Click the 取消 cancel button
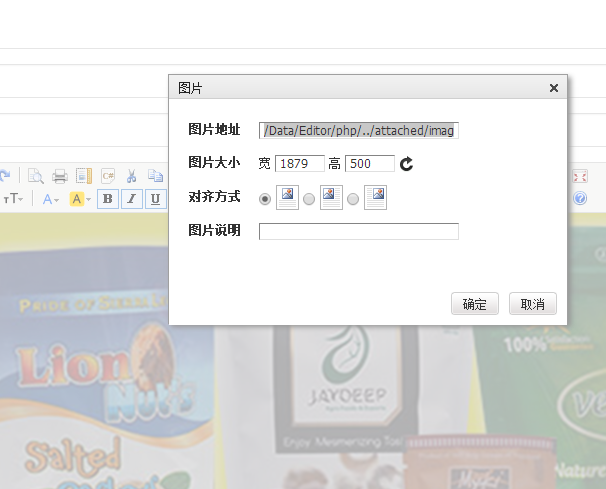The image size is (606, 489). coord(532,304)
